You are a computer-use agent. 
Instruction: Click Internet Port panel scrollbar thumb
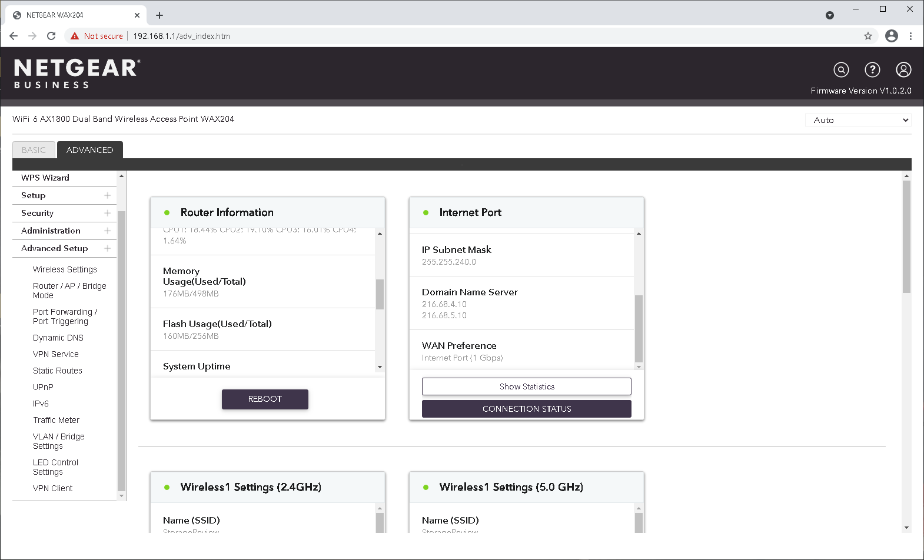tap(639, 328)
